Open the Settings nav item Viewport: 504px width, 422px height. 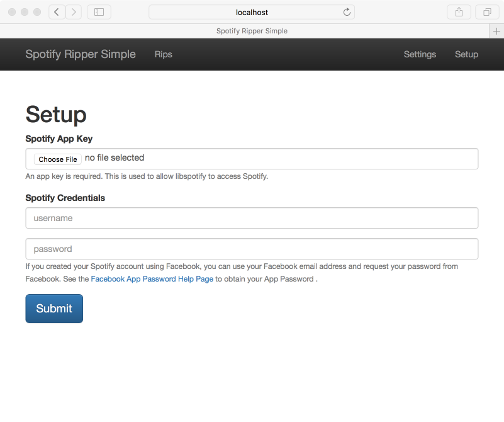tap(420, 54)
